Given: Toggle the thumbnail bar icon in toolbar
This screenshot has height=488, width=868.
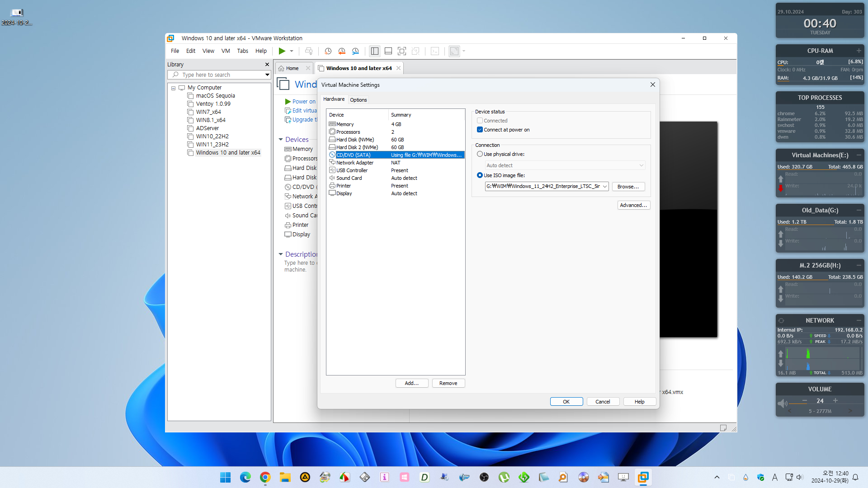Looking at the screenshot, I should click(x=388, y=51).
